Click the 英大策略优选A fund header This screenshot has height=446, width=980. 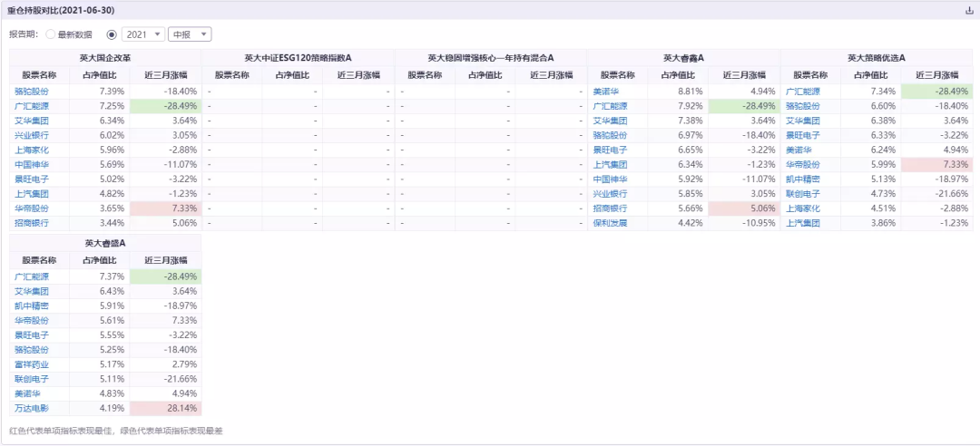tap(877, 58)
